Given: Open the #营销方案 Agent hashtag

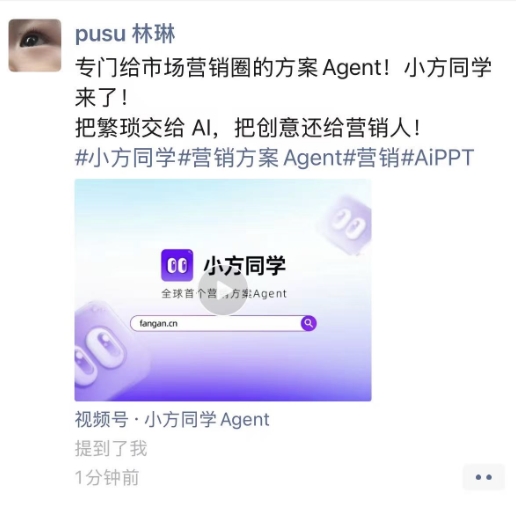Looking at the screenshot, I should (259, 157).
